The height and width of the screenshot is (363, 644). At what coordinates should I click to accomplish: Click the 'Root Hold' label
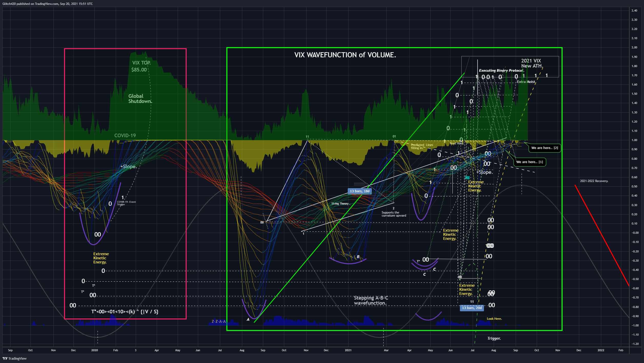[456, 143]
